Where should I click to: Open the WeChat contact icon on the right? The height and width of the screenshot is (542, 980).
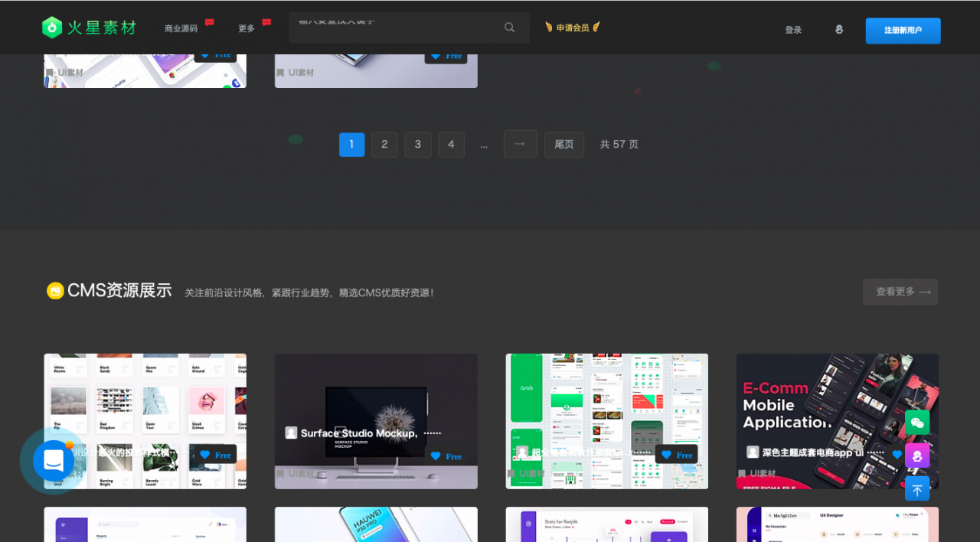click(916, 422)
